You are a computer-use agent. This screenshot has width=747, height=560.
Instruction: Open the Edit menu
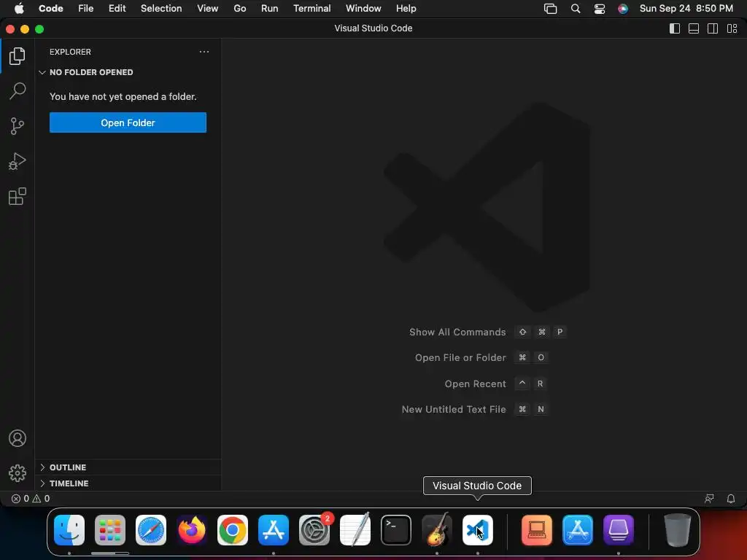pyautogui.click(x=117, y=9)
